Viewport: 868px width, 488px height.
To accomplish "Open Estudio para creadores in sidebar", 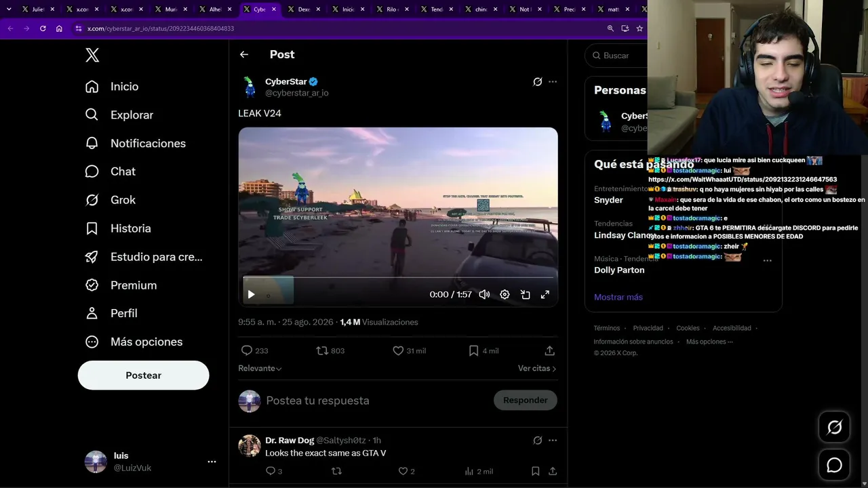I will point(144,257).
